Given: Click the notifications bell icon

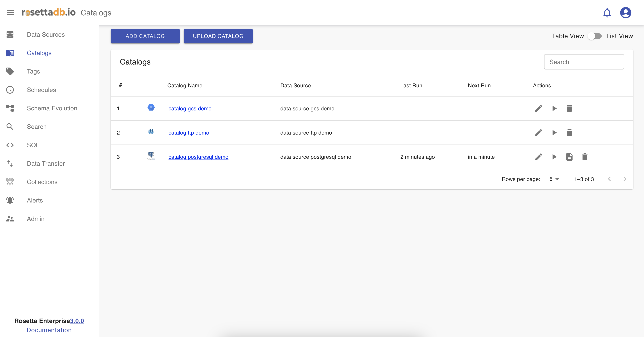Looking at the screenshot, I should [x=607, y=13].
